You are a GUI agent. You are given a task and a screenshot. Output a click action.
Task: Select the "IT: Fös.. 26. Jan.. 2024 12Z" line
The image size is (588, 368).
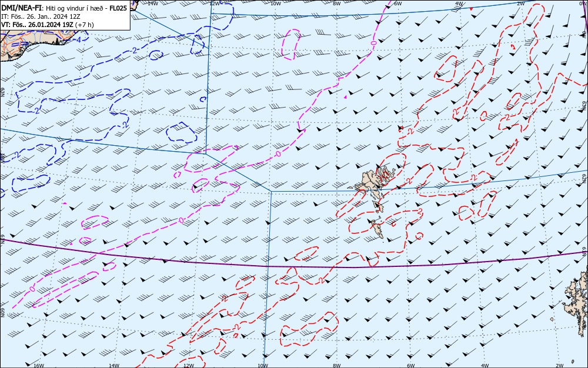tap(41, 16)
